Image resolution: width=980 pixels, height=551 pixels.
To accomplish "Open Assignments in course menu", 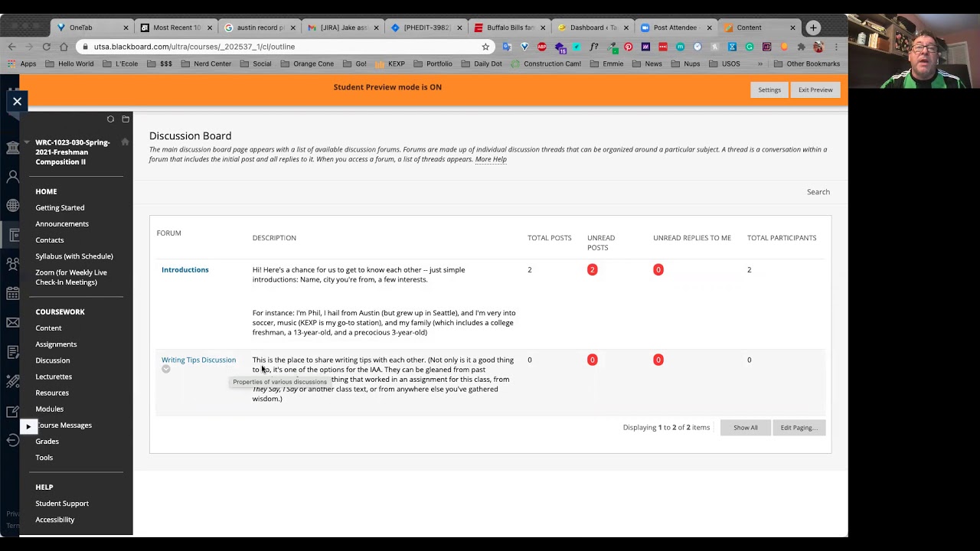I will [56, 344].
